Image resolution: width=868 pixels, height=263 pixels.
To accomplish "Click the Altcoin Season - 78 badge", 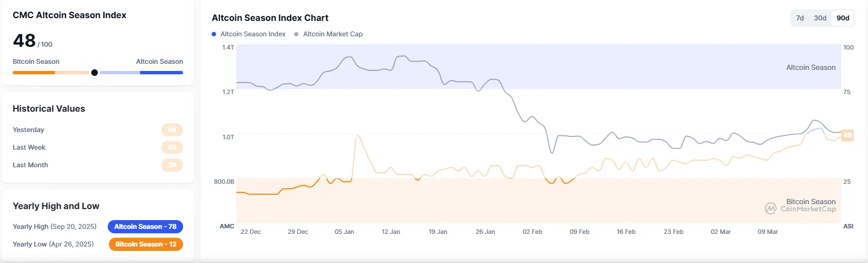I will (x=145, y=227).
